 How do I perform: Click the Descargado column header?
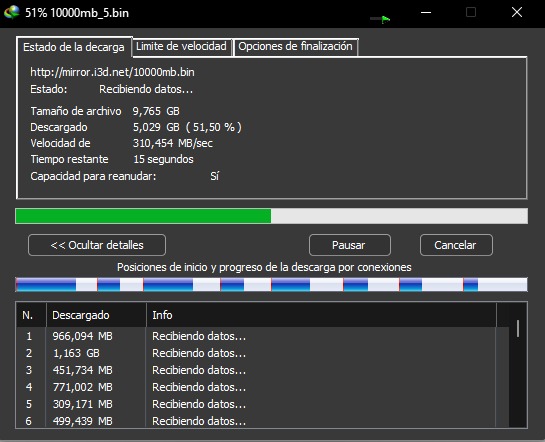coord(96,315)
